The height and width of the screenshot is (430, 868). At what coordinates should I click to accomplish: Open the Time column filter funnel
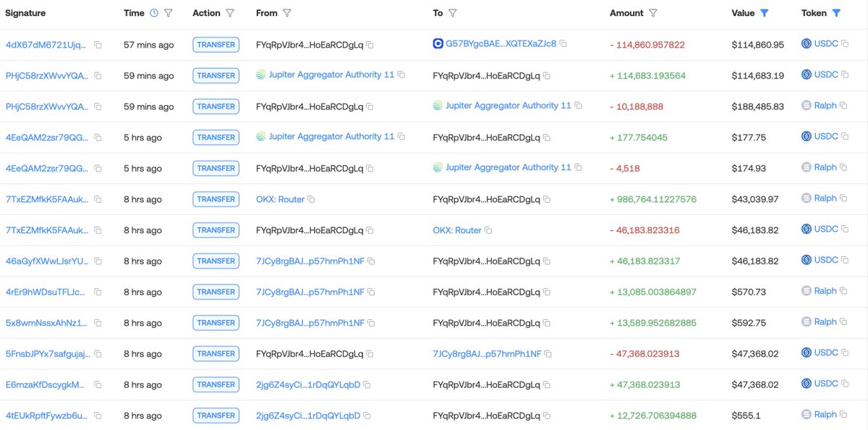[x=169, y=13]
